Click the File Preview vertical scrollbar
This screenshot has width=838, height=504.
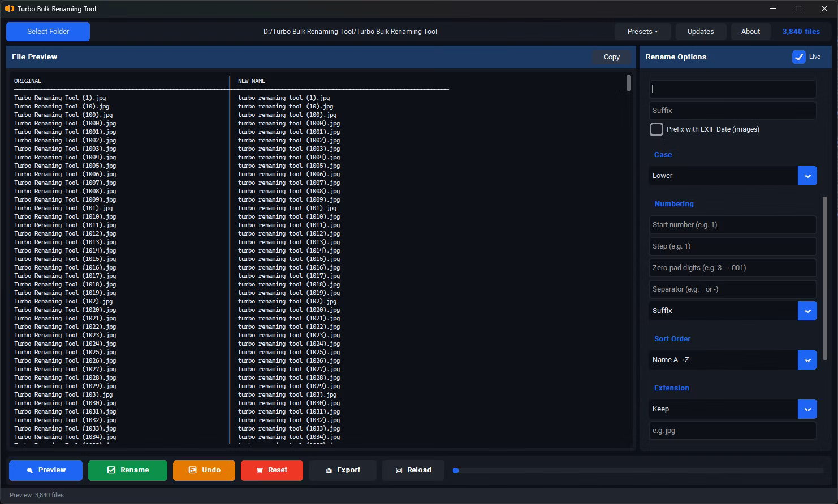click(629, 83)
